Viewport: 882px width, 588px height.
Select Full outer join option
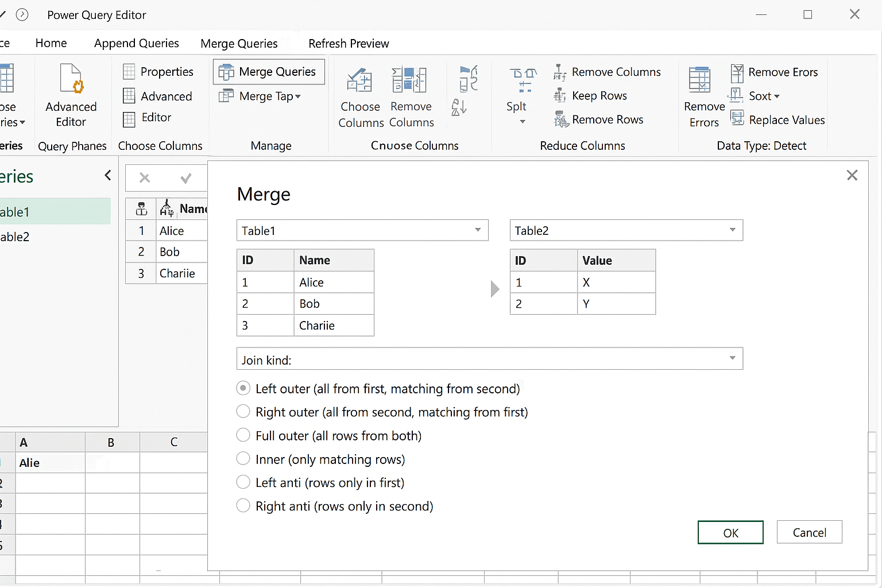tap(243, 435)
